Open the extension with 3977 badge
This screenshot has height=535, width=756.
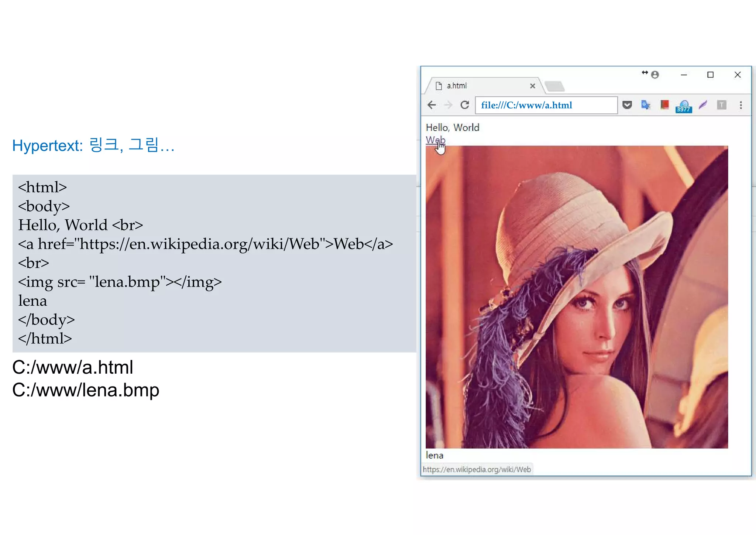pyautogui.click(x=684, y=106)
